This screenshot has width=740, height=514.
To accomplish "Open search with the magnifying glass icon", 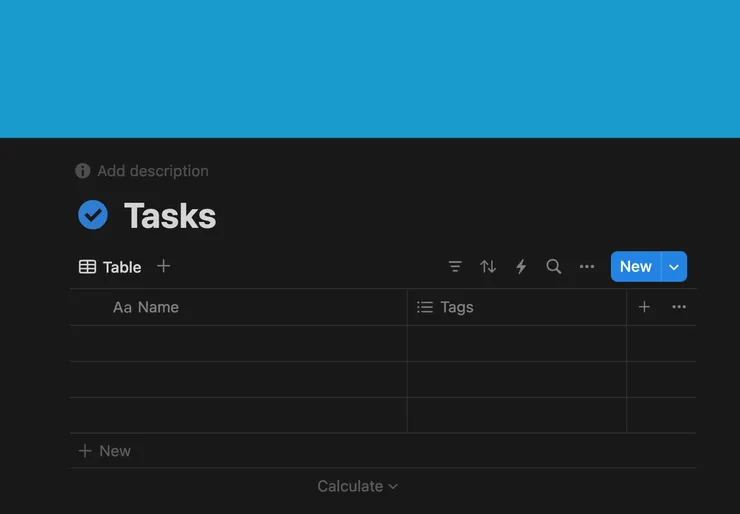I will pos(554,267).
